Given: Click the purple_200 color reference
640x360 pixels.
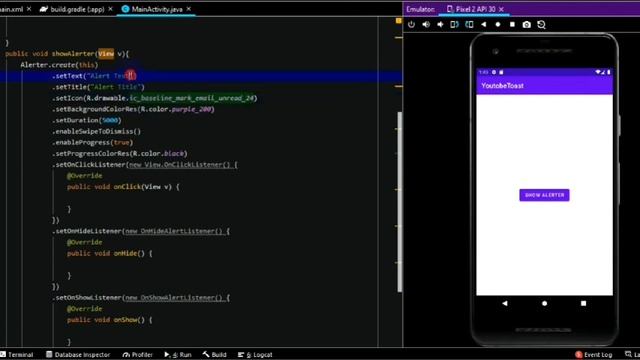Looking at the screenshot, I should pos(191,109).
